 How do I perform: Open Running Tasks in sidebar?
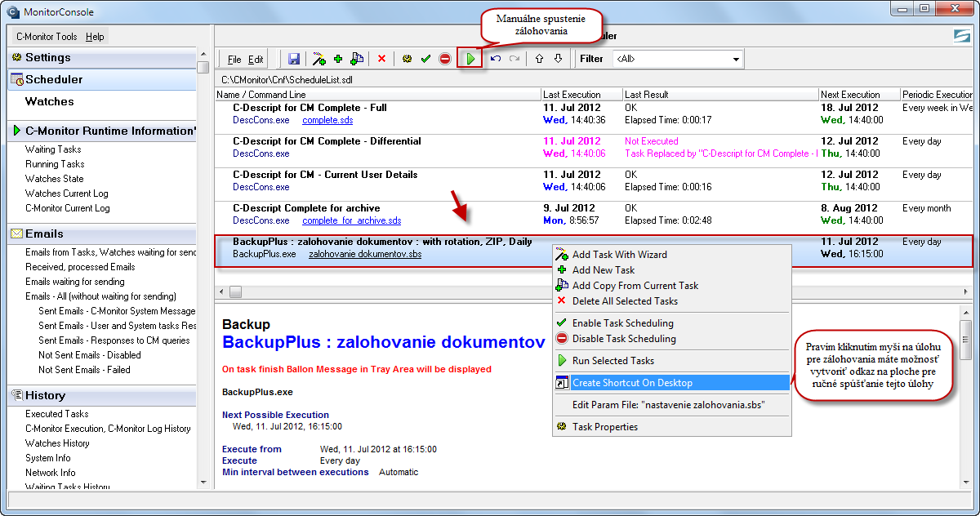[55, 164]
